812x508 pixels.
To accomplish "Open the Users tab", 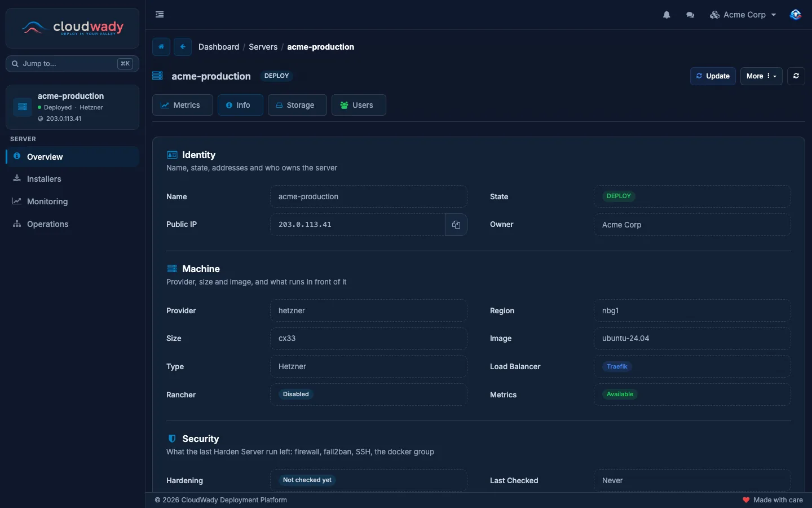I will point(359,105).
